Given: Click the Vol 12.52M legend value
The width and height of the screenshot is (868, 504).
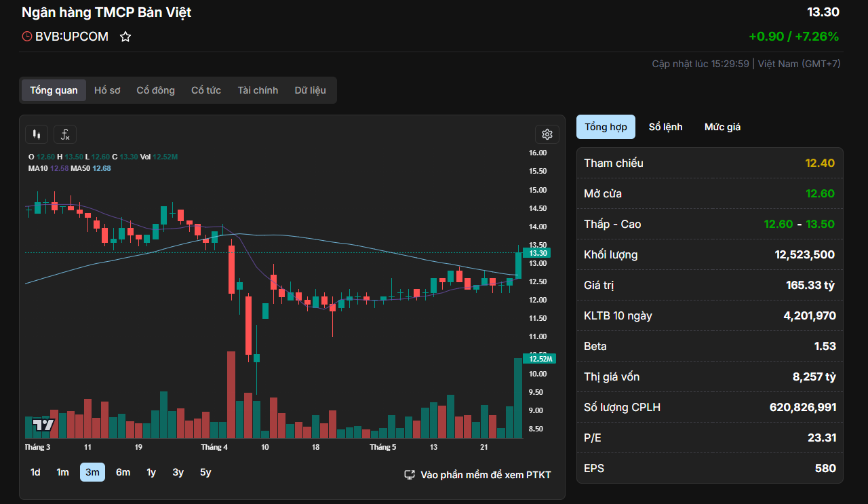Looking at the screenshot, I should [159, 157].
